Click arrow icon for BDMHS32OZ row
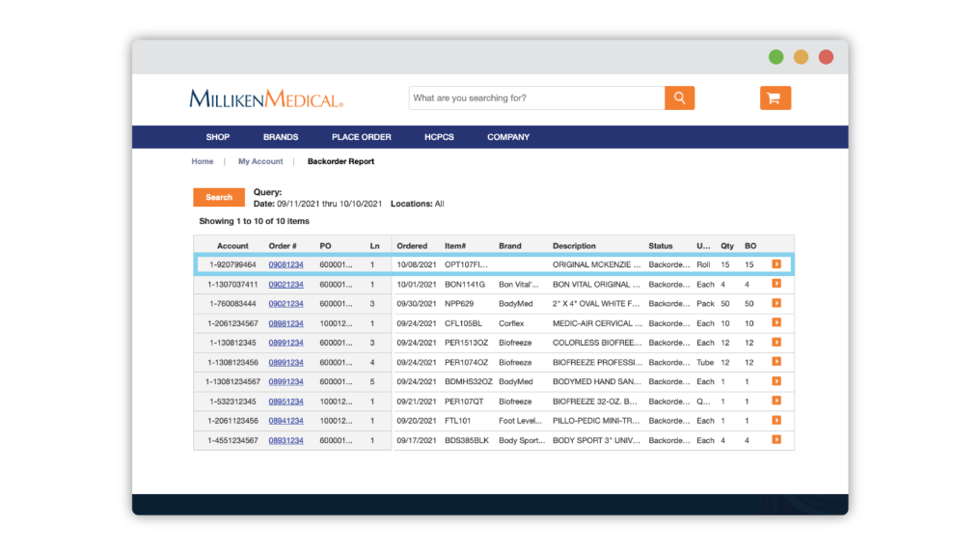Image resolution: width=980 pixels, height=555 pixels. pos(776,381)
